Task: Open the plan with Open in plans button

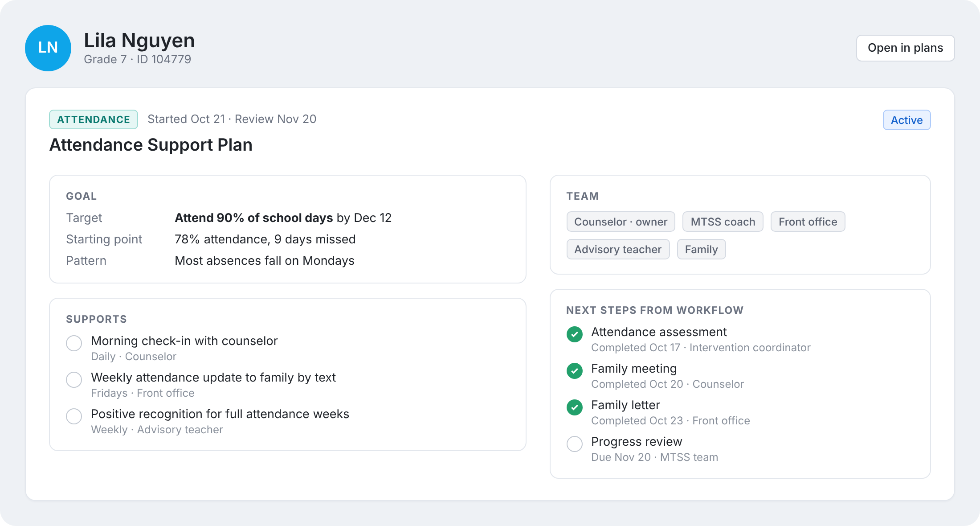Action: (x=905, y=48)
